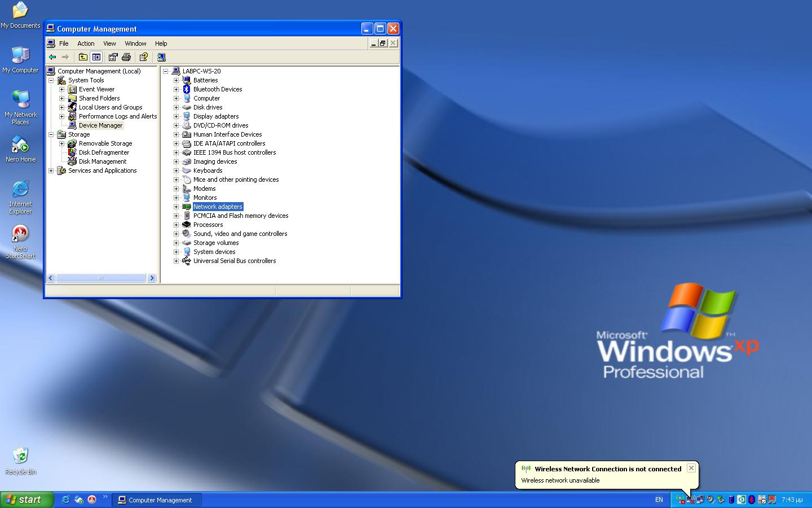The width and height of the screenshot is (812, 508).
Task: Open the Window menu
Action: [x=135, y=43]
